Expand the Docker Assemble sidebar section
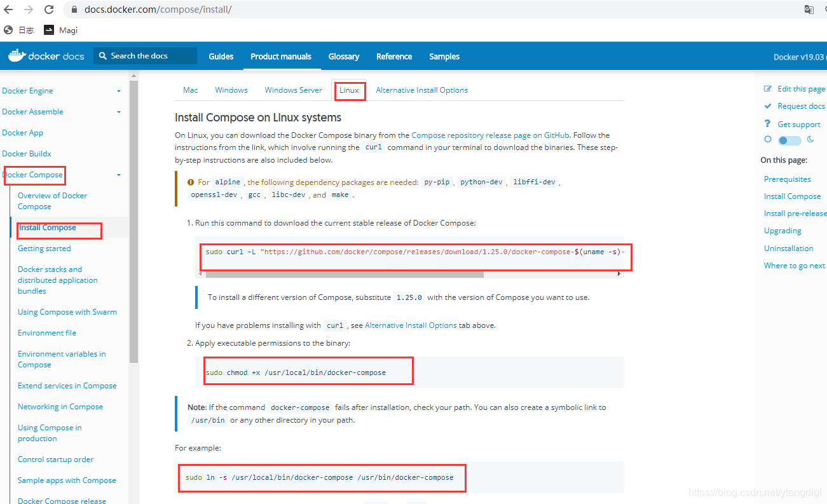 point(118,112)
